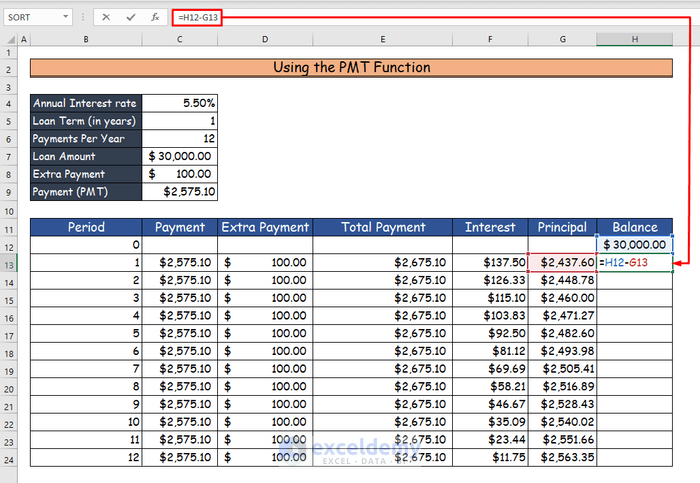Screen dimensions: 700x483
Task: Click the name box resize dots handle
Action: coord(84,17)
